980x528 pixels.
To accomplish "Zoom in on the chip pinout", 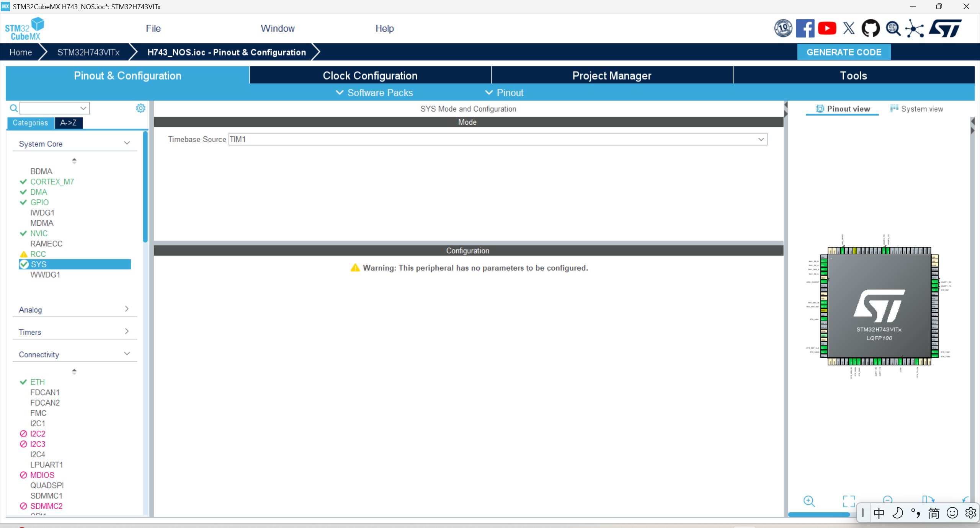I will pos(809,501).
